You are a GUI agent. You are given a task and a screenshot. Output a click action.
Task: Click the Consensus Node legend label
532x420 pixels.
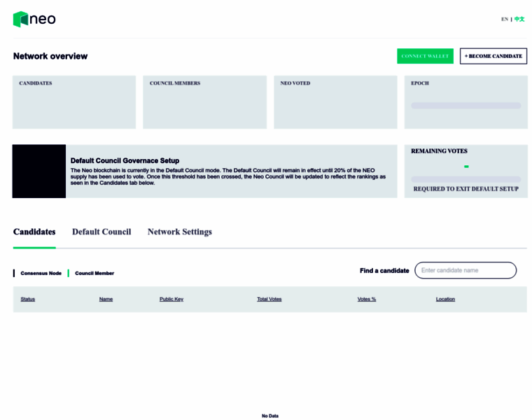41,273
